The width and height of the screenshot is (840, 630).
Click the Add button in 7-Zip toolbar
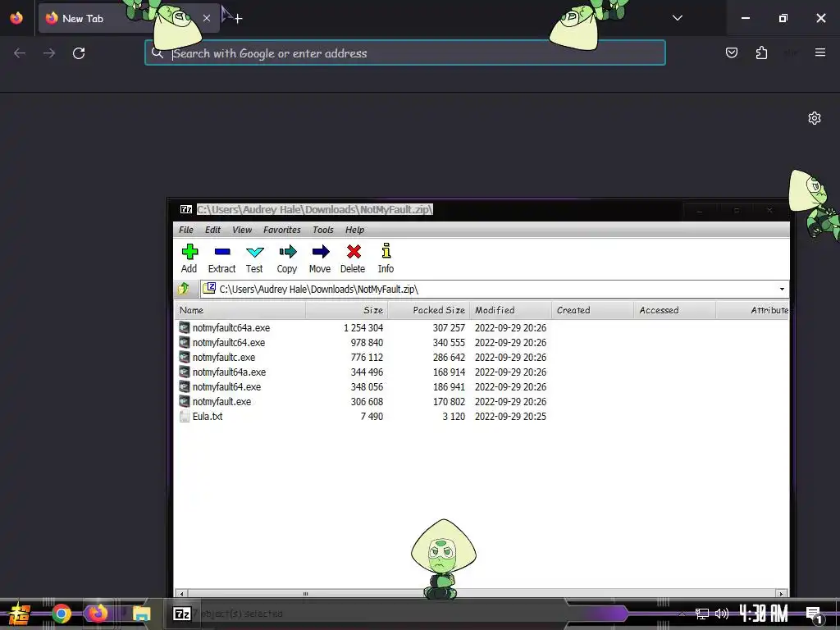[189, 258]
